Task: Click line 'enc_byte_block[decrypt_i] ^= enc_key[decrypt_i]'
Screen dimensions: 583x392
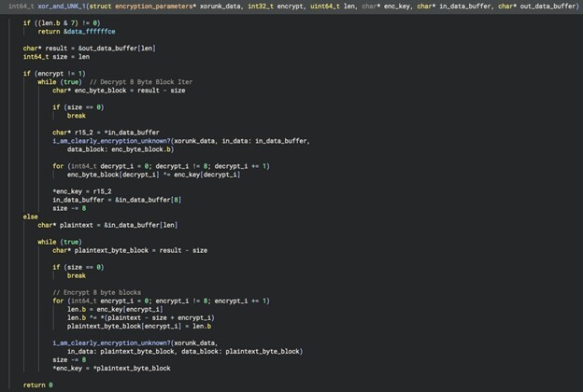Action: pyautogui.click(x=153, y=175)
